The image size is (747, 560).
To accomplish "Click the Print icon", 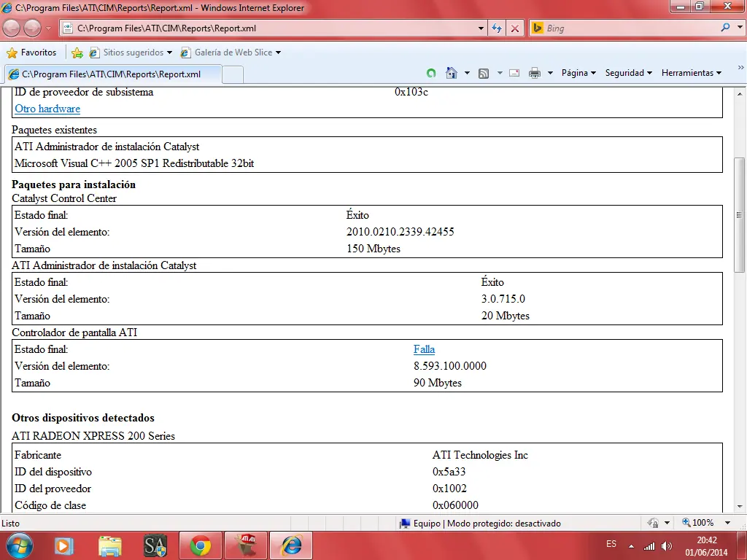I will [535, 73].
